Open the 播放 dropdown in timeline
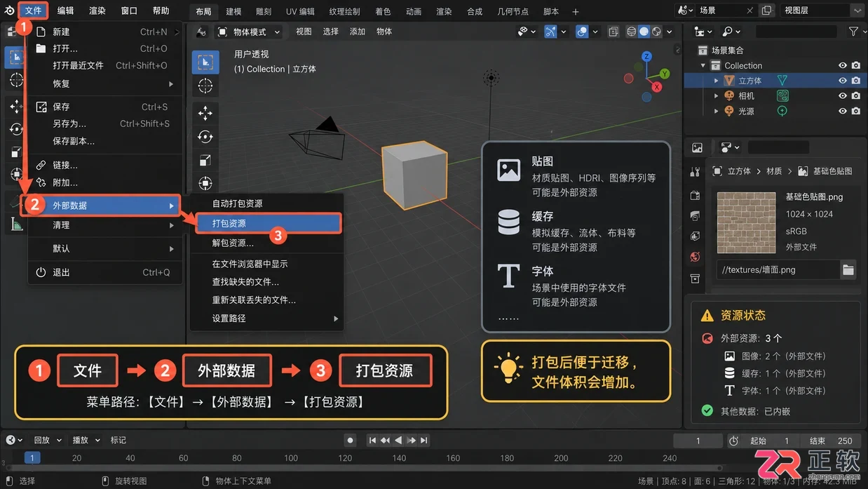 (86, 441)
